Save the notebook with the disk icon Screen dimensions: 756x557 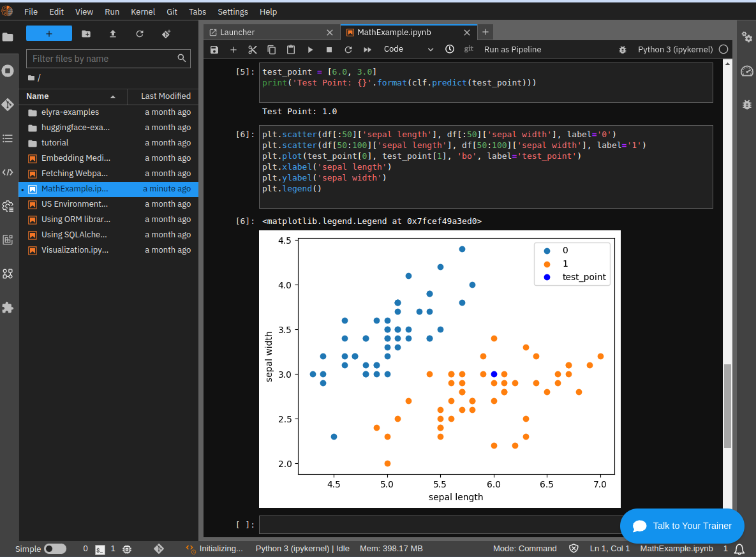pyautogui.click(x=214, y=50)
